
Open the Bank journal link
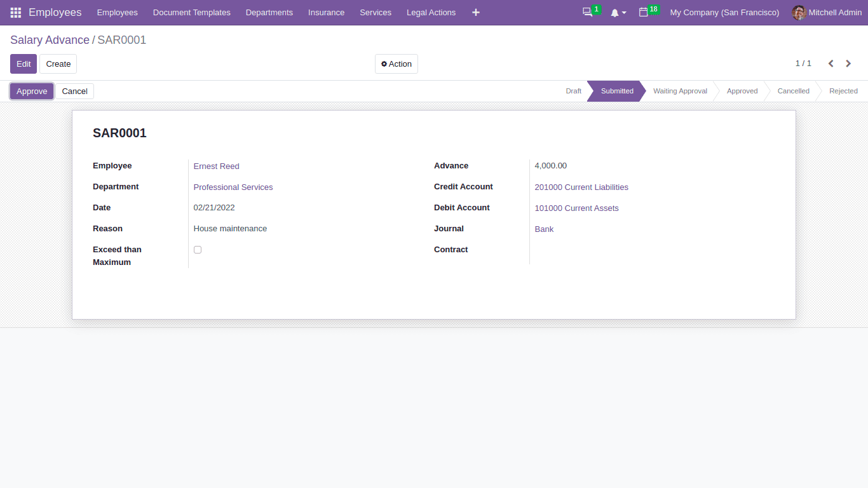click(x=543, y=229)
